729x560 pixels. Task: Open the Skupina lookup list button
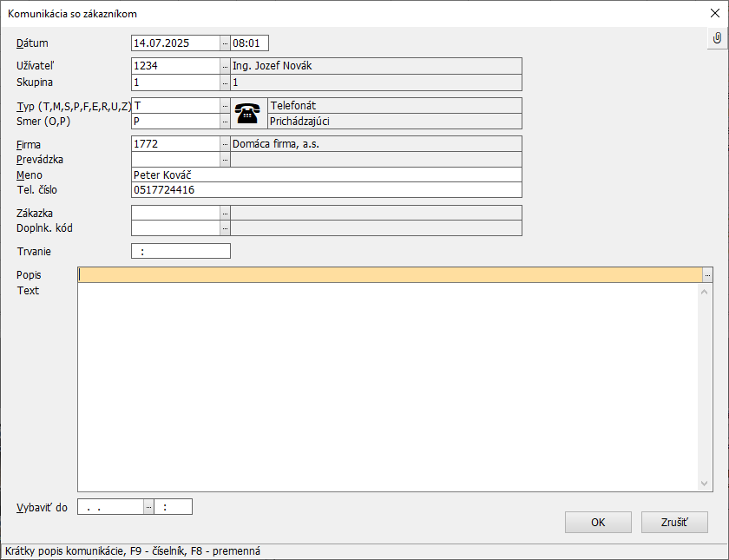(225, 82)
